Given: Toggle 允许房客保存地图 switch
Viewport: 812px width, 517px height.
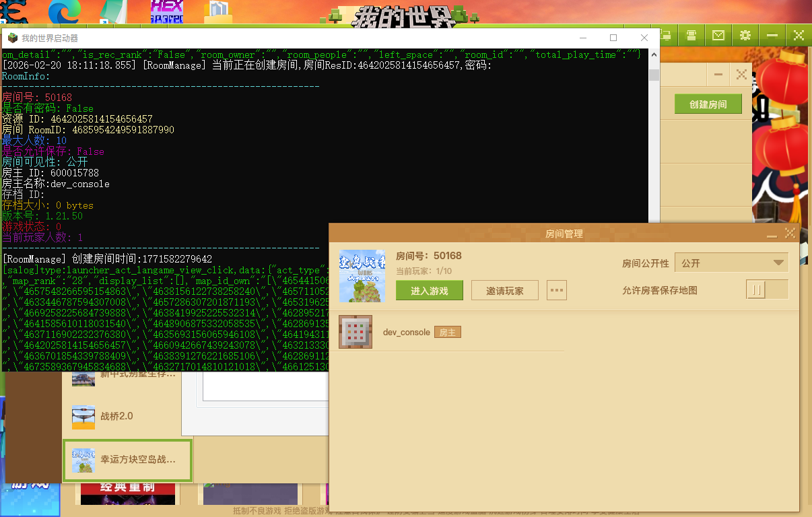Looking at the screenshot, I should pos(767,290).
